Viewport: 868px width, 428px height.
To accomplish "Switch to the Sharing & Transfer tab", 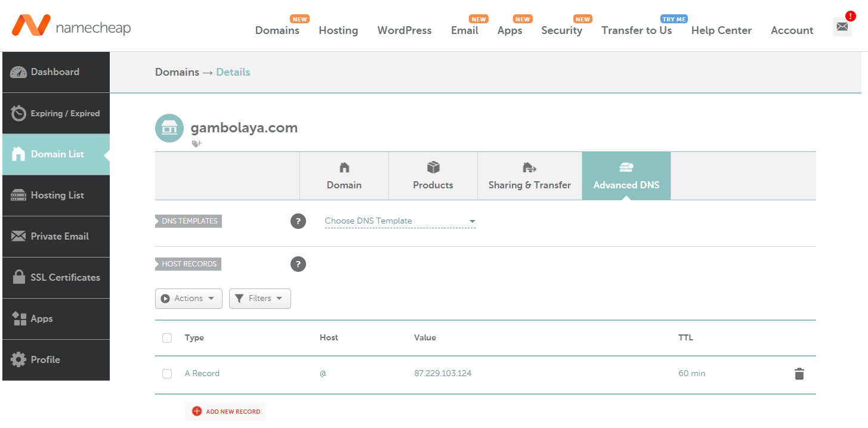I will coord(529,176).
